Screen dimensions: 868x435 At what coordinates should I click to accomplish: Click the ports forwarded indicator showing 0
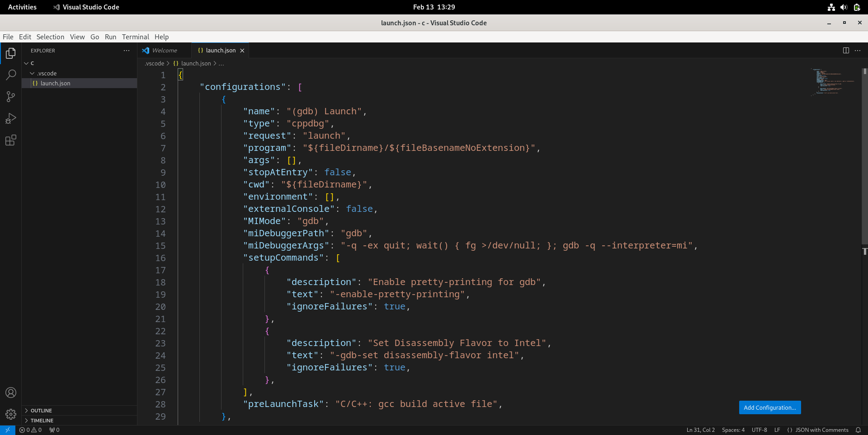(54, 430)
